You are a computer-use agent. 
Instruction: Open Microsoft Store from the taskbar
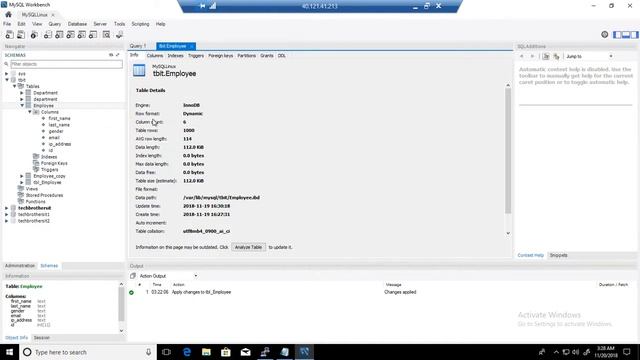tap(226, 352)
